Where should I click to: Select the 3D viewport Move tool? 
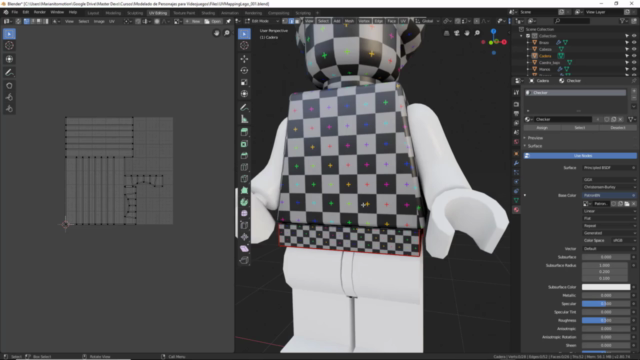click(244, 59)
